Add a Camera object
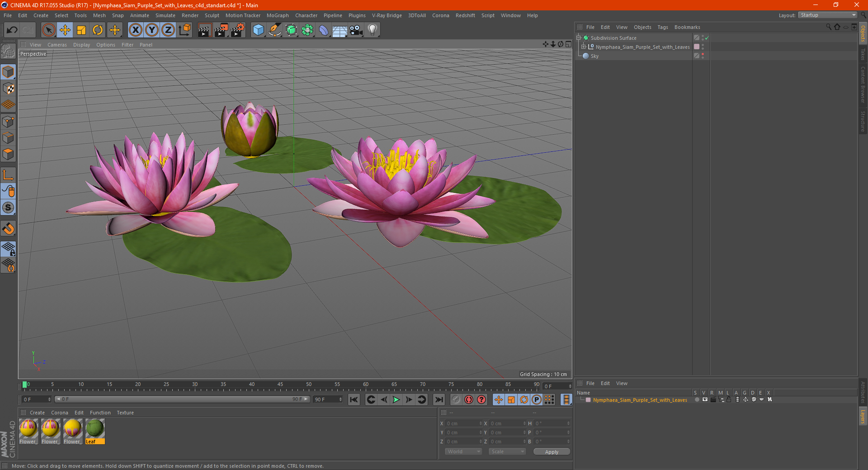 tap(356, 30)
